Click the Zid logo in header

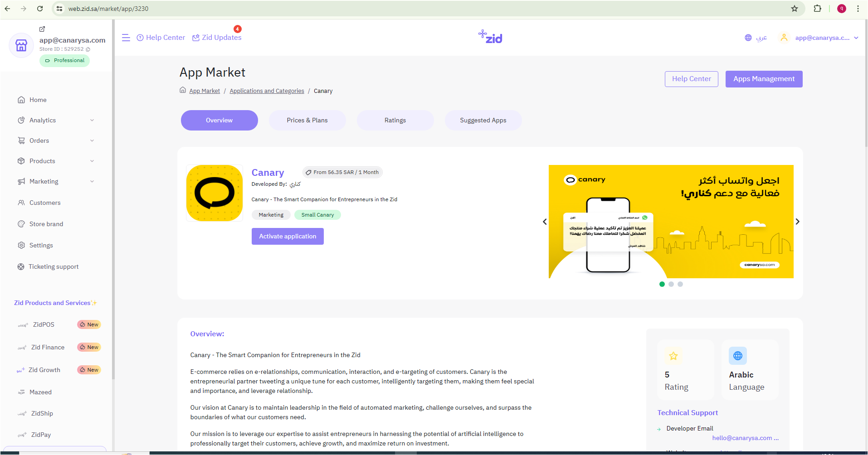490,37
